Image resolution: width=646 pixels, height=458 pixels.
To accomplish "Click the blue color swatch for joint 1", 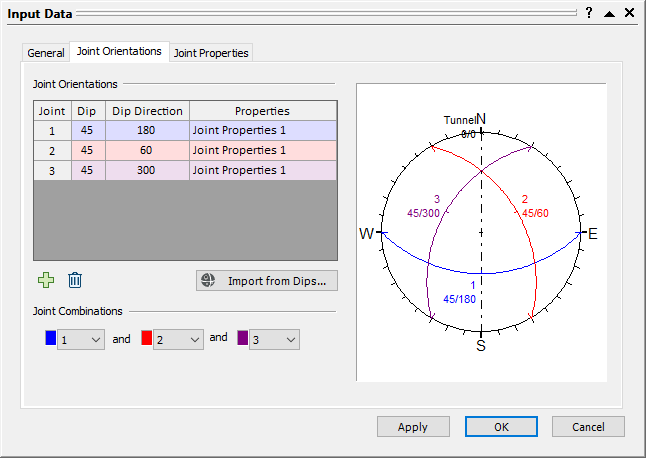I will 51,338.
